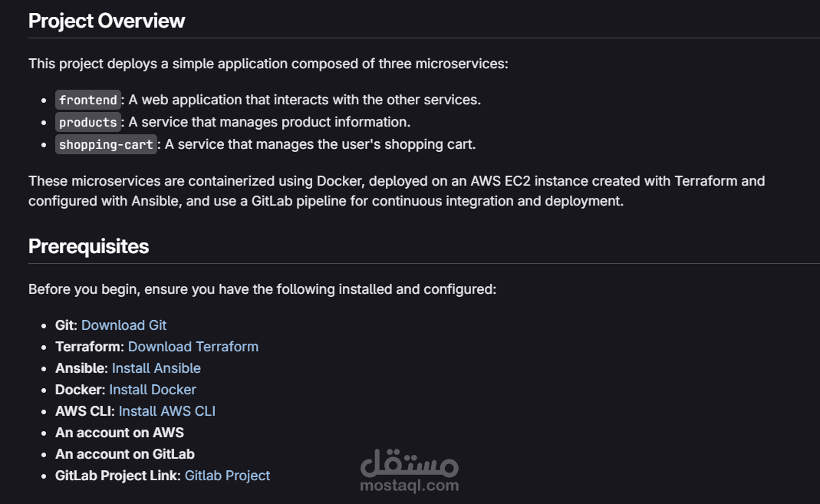Follow the Install Ansible link
The image size is (820, 504).
tap(156, 368)
